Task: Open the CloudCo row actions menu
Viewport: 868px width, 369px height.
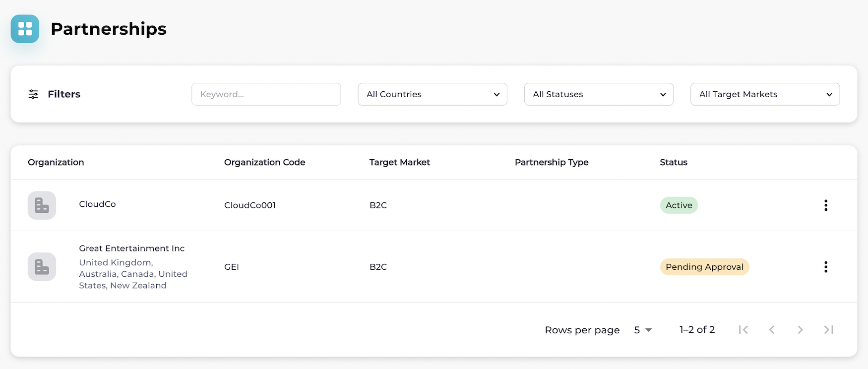Action: coord(826,205)
